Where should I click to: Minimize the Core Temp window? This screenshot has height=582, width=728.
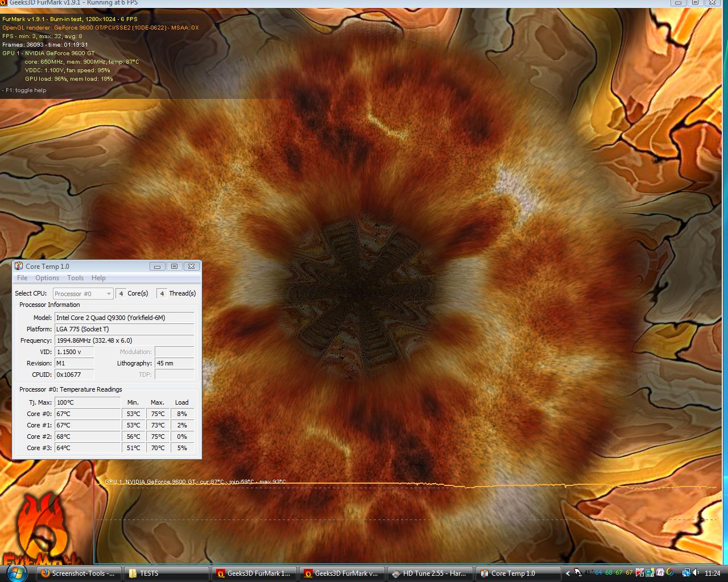[x=157, y=266]
